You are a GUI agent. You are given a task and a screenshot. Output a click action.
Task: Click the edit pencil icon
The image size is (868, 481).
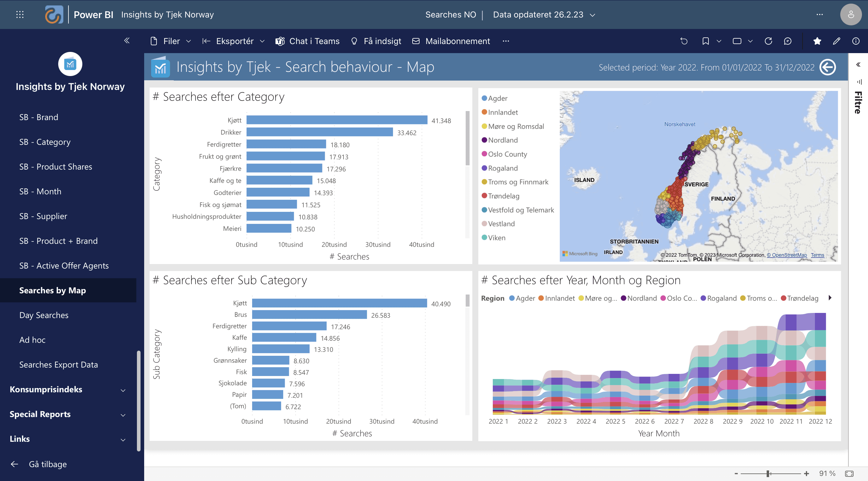point(836,41)
